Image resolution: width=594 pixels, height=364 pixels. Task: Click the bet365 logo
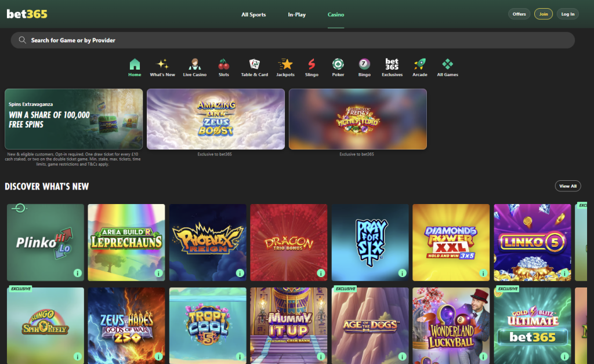pyautogui.click(x=27, y=14)
